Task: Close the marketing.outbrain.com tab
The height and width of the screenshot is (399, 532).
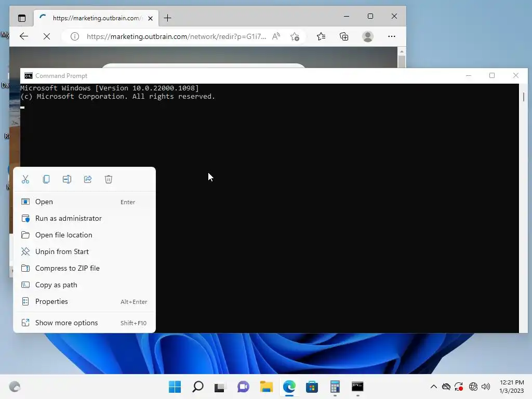Action: coord(151,18)
